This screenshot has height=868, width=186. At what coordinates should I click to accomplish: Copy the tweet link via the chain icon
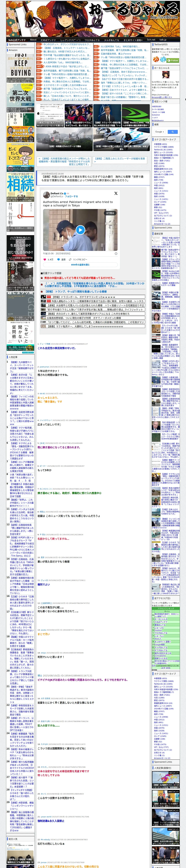click(70, 259)
